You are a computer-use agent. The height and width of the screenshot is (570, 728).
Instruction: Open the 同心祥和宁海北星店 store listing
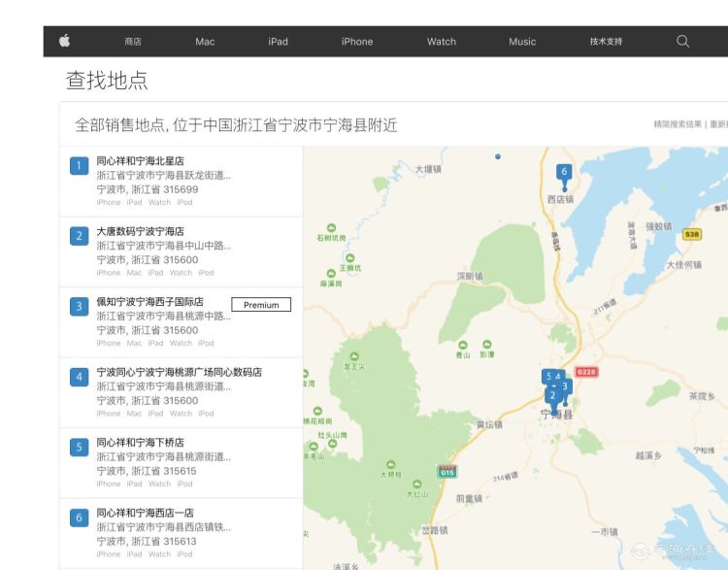point(182,182)
